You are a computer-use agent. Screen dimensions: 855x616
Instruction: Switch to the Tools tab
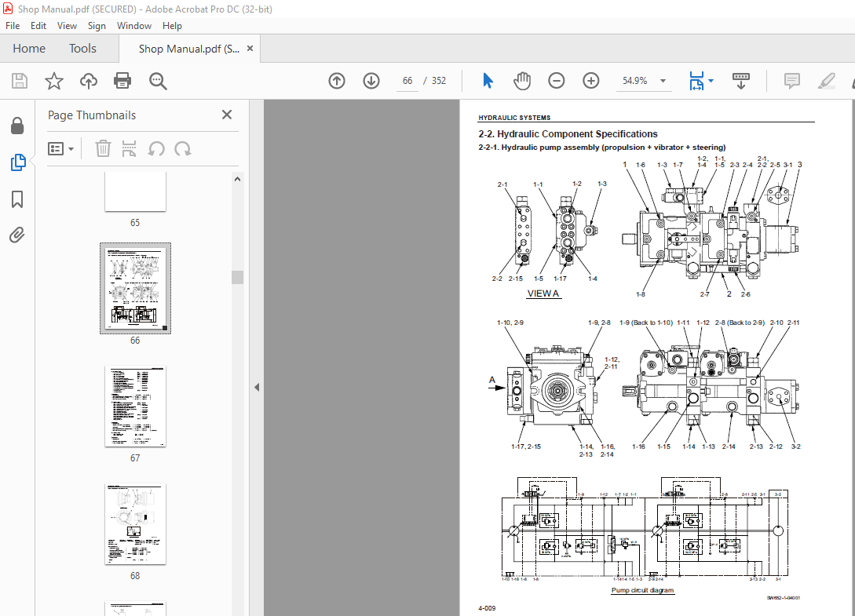(x=82, y=49)
